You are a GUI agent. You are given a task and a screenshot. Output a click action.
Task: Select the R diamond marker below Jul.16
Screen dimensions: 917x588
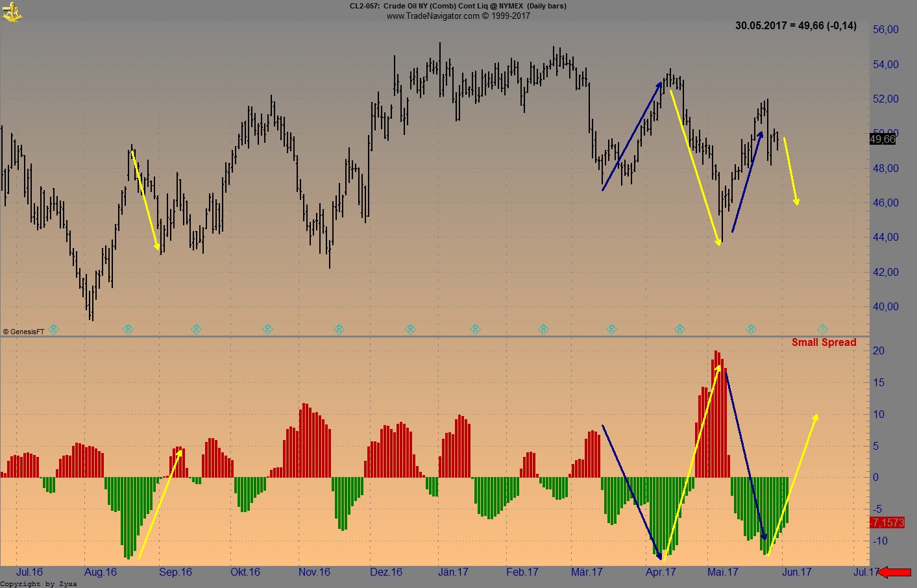tap(54, 329)
